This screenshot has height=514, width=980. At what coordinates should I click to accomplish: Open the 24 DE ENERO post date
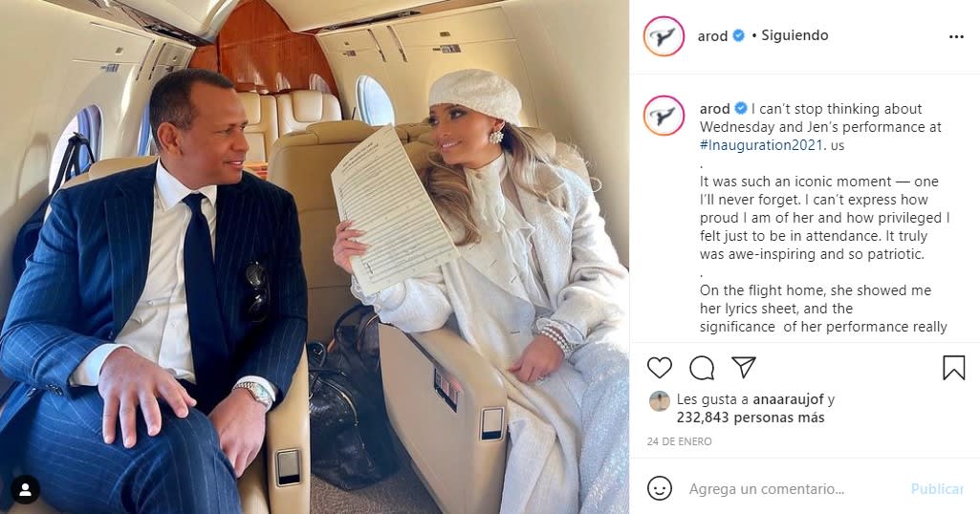[x=679, y=441]
